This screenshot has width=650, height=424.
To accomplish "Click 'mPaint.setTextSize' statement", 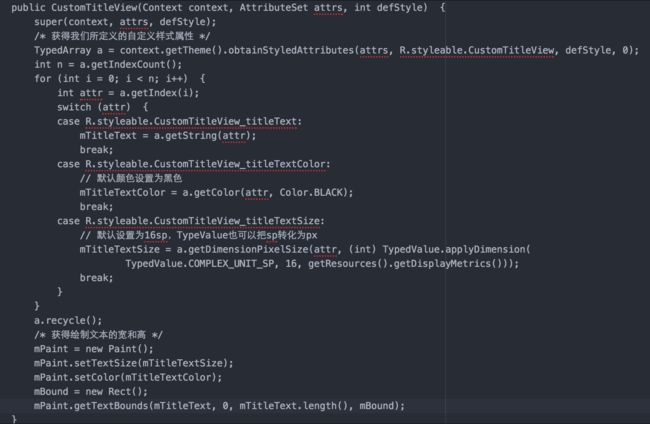I will click(133, 363).
